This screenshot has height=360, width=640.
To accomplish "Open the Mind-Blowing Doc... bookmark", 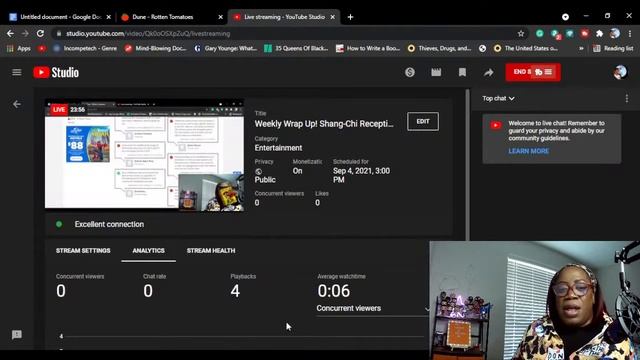I will click(x=156, y=48).
